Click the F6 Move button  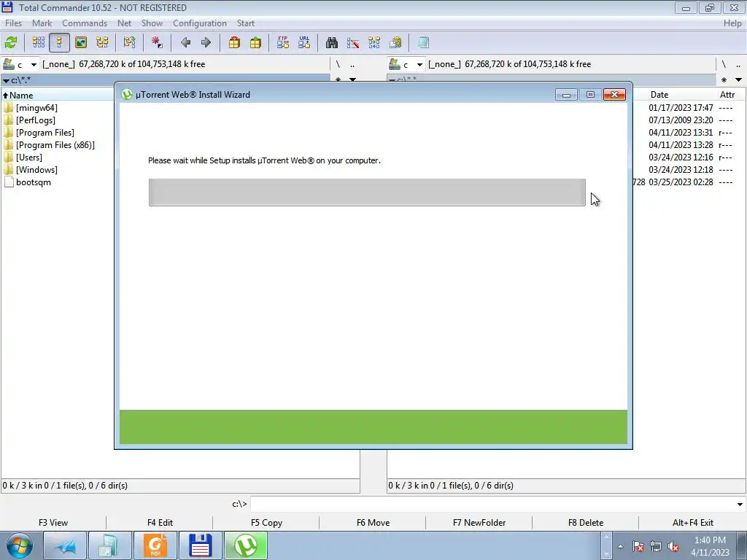pos(373,522)
